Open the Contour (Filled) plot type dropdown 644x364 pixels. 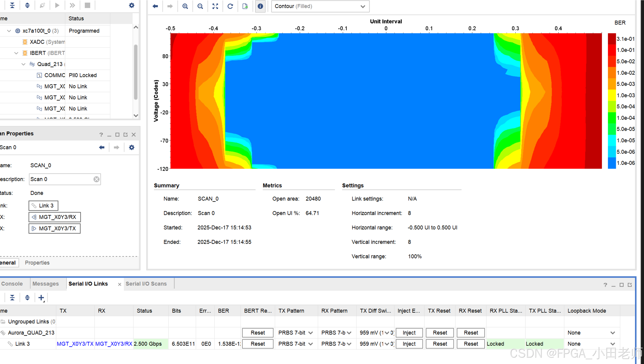[x=320, y=6]
